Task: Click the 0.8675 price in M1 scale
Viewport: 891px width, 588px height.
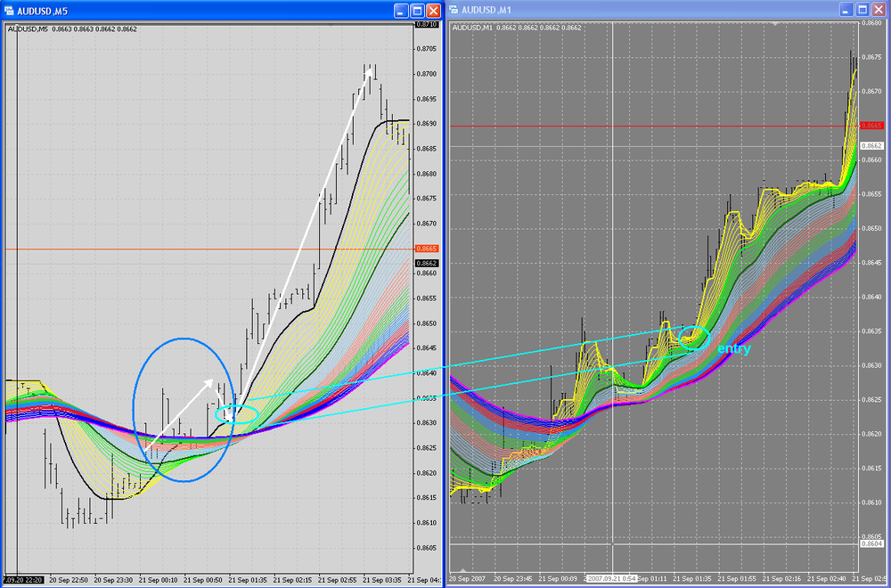Action: (871, 57)
